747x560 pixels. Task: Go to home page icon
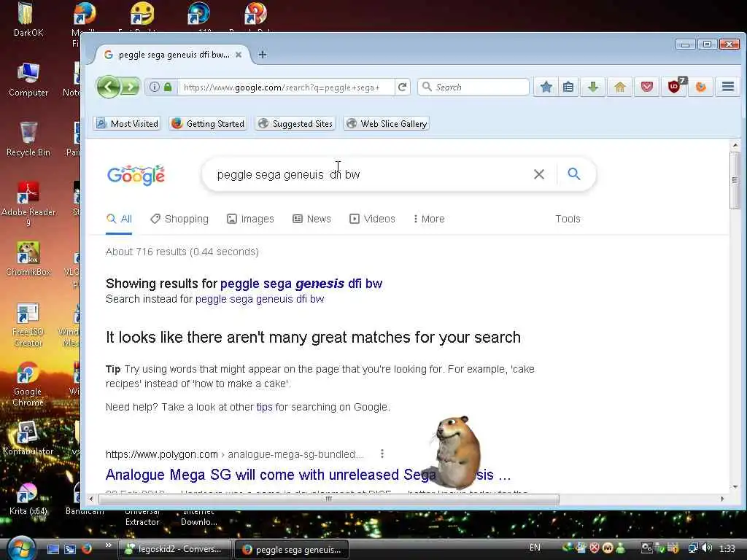(620, 87)
